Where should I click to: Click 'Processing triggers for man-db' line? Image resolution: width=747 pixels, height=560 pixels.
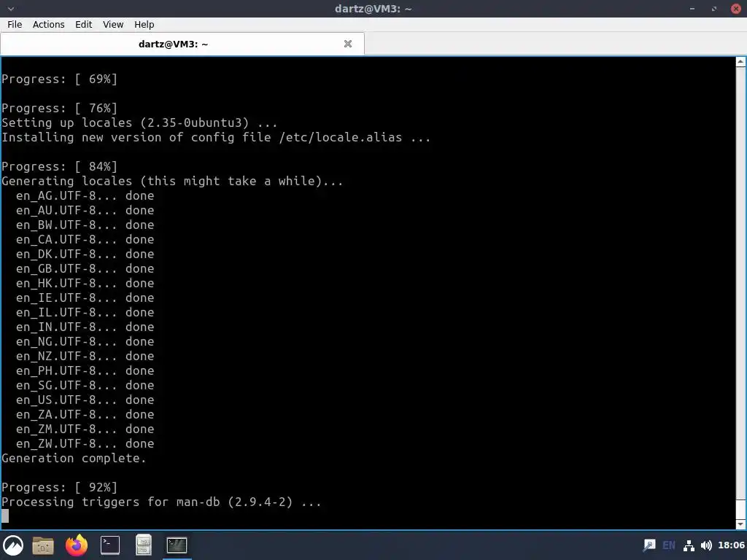(x=161, y=502)
